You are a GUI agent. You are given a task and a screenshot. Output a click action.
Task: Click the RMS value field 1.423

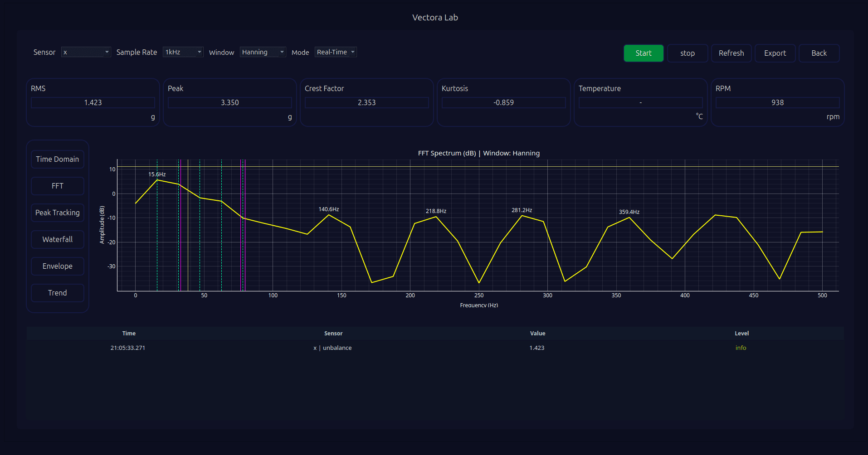click(93, 102)
